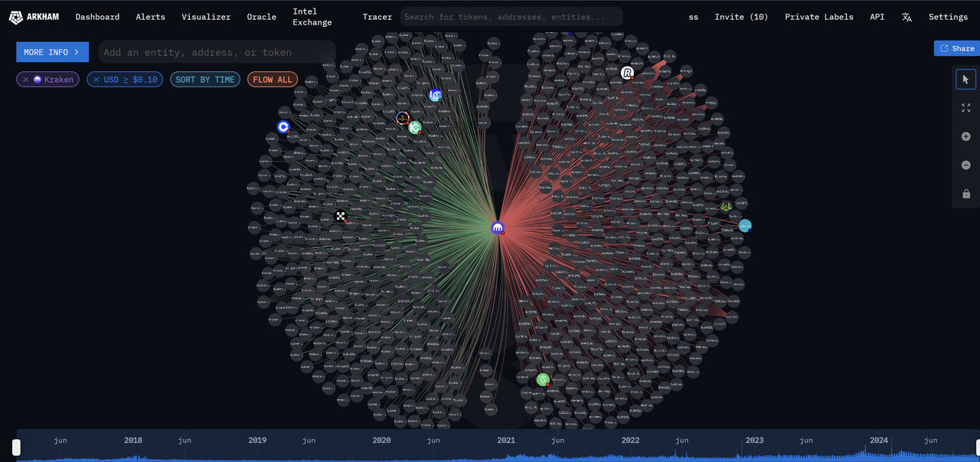Click the fit-to-screen expand icon
This screenshot has width=980, height=462.
[965, 108]
